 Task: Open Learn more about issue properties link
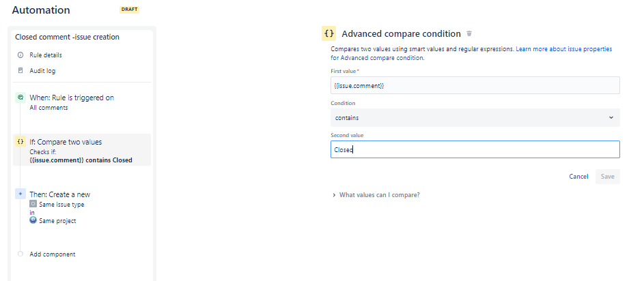click(x=563, y=49)
